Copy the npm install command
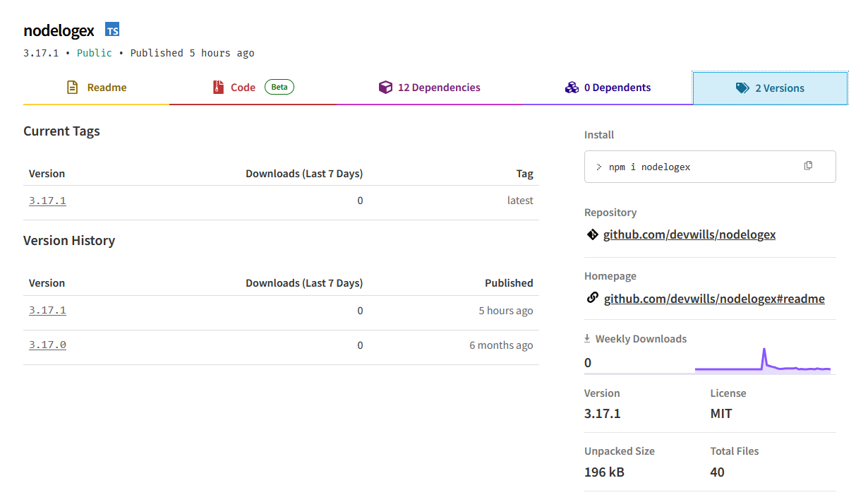The width and height of the screenshot is (868, 495). [808, 166]
